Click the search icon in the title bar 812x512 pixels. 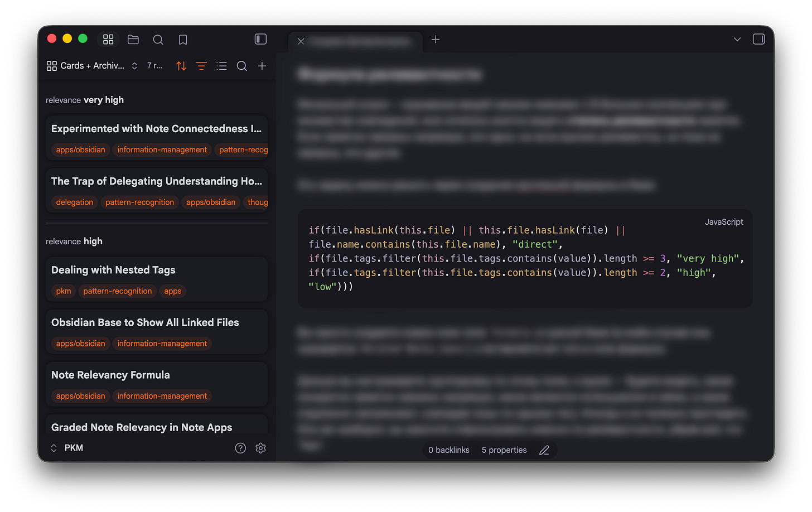pos(158,40)
